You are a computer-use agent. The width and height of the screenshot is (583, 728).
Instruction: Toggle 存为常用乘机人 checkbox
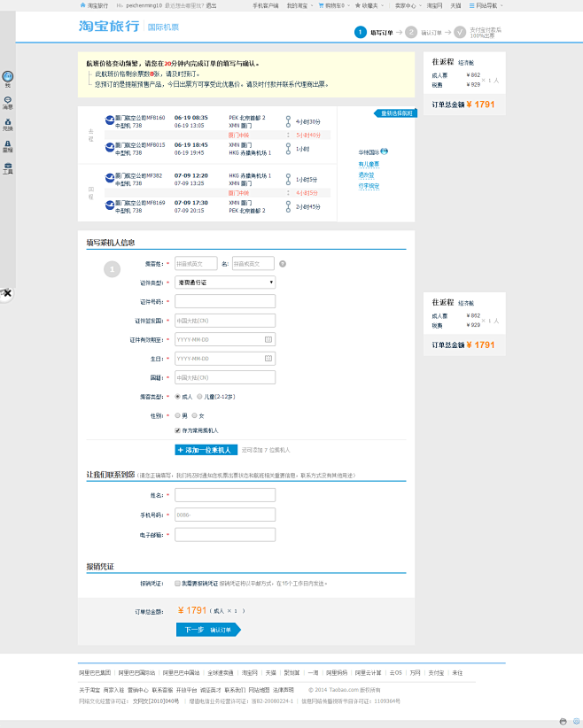point(177,430)
